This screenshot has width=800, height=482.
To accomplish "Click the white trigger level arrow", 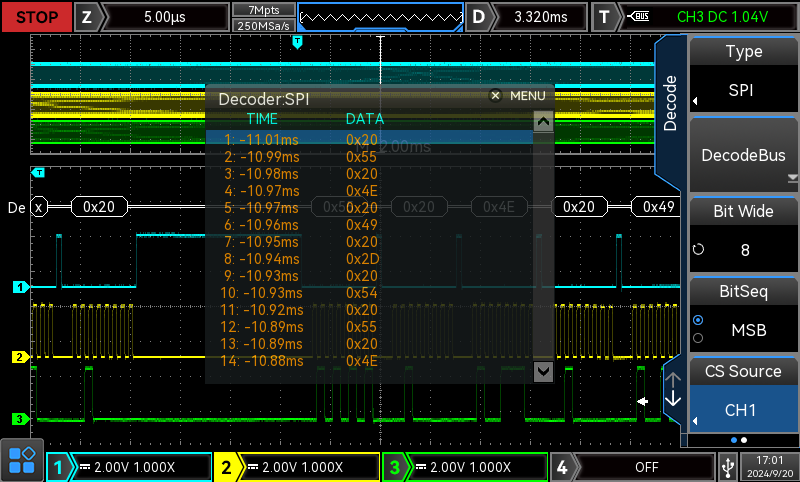I will coord(642,401).
